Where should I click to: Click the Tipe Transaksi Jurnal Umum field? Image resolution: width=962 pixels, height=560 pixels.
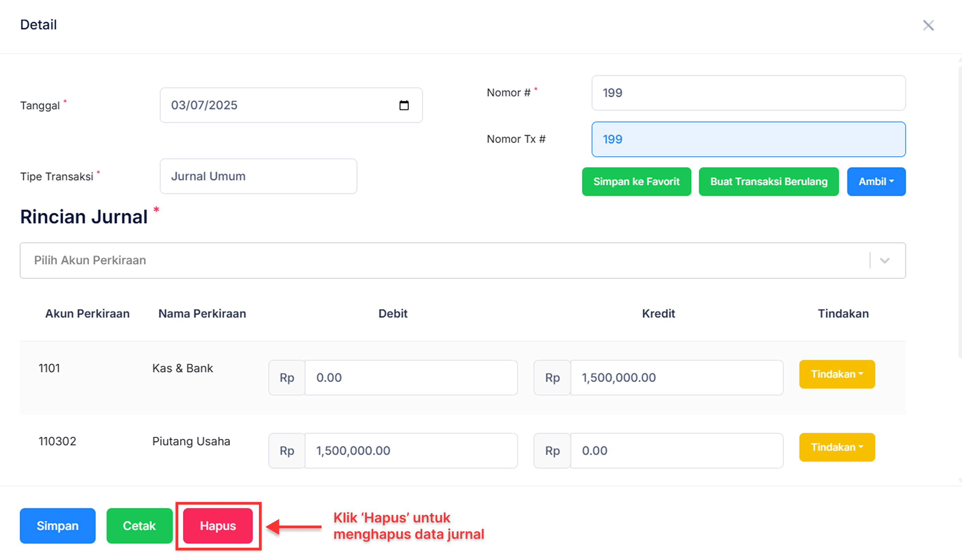258,176
